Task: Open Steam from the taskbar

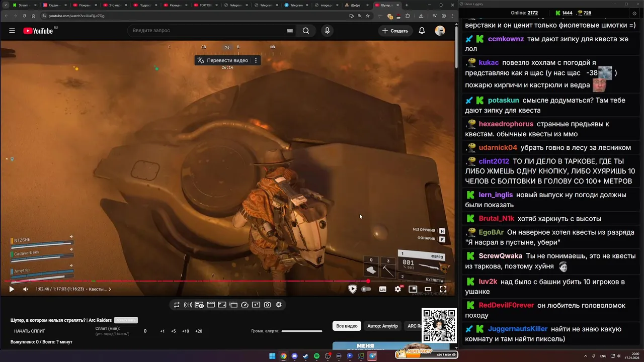Action: (x=305, y=356)
